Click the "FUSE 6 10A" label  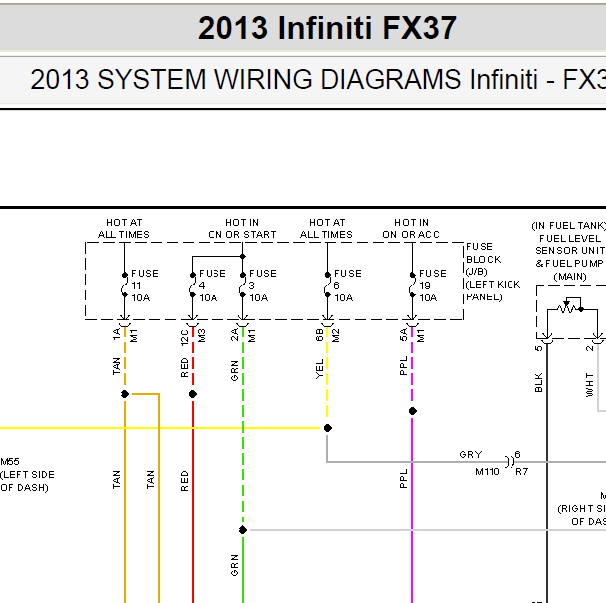[348, 286]
